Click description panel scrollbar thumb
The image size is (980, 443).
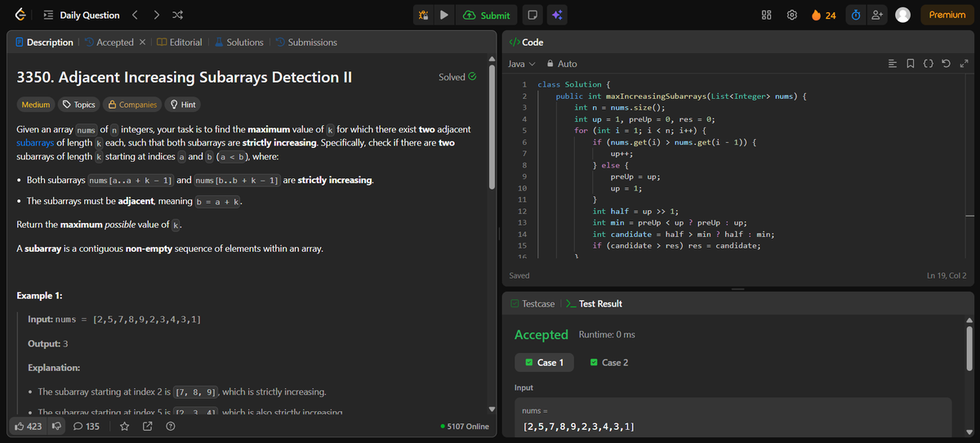click(492, 126)
